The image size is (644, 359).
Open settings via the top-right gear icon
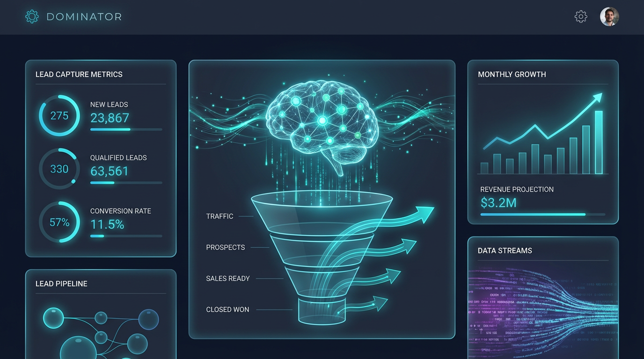(x=580, y=17)
